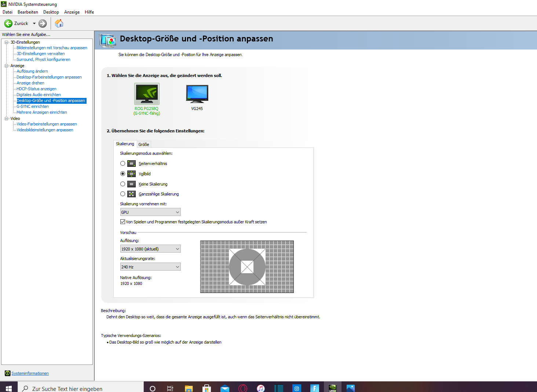This screenshot has width=537, height=392.
Task: Collapse Video tree node
Action: [6, 118]
